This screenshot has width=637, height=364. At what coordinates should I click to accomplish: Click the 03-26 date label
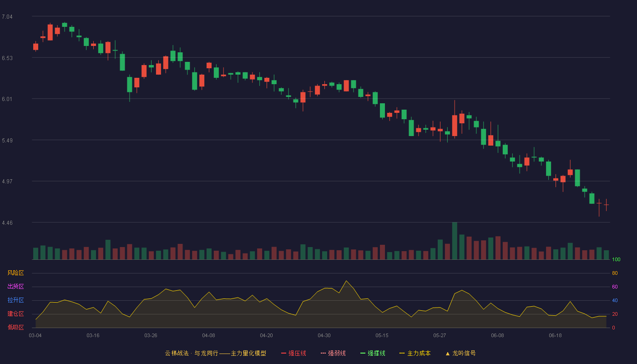(151, 335)
